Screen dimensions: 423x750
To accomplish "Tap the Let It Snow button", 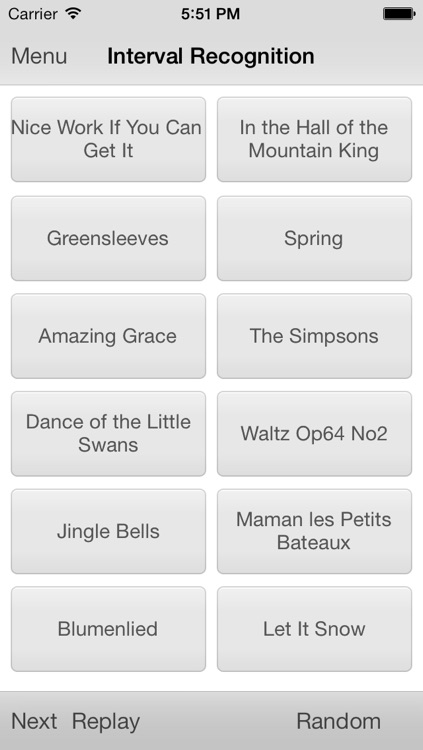I will pyautogui.click(x=314, y=629).
